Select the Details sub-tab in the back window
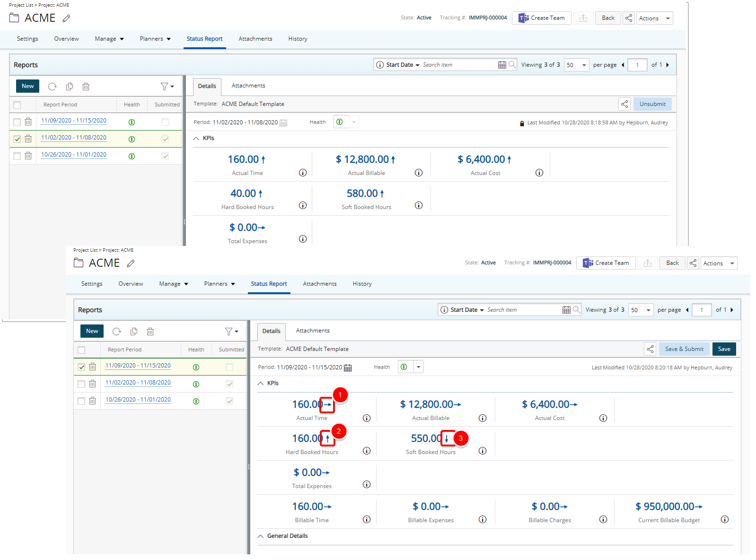756x560 pixels. point(207,86)
